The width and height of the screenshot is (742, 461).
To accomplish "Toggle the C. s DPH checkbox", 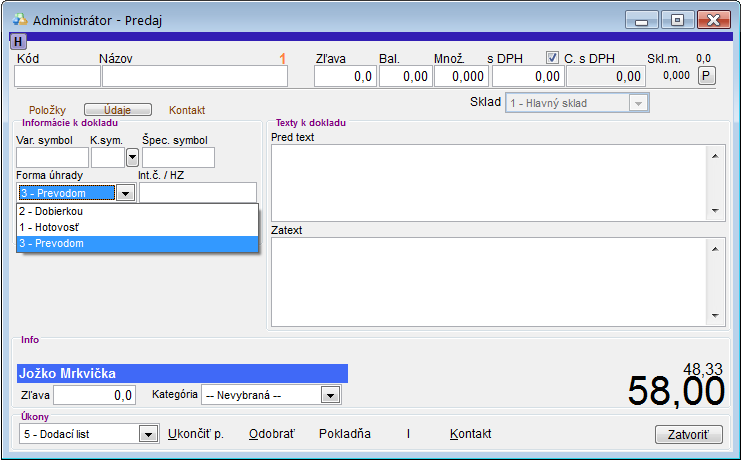I will pos(552,58).
